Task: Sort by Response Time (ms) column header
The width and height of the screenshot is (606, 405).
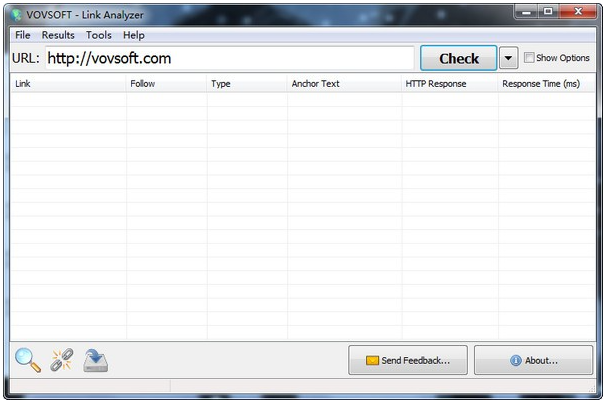Action: (x=546, y=83)
